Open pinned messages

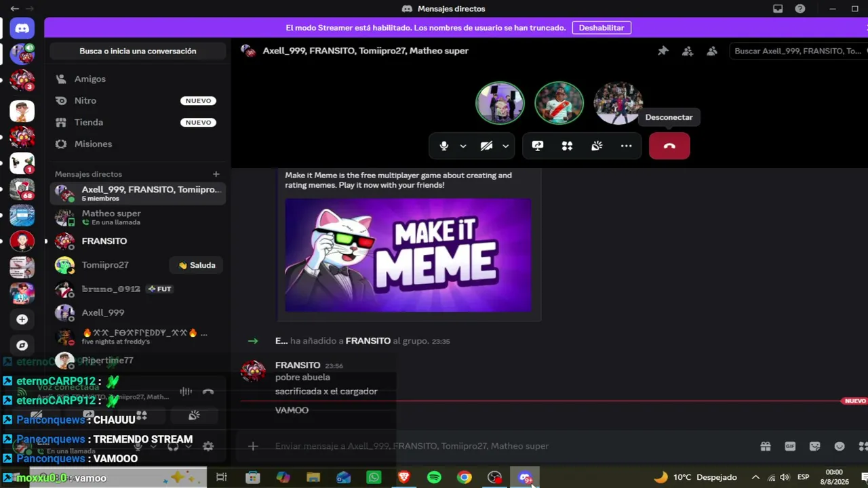tap(663, 51)
